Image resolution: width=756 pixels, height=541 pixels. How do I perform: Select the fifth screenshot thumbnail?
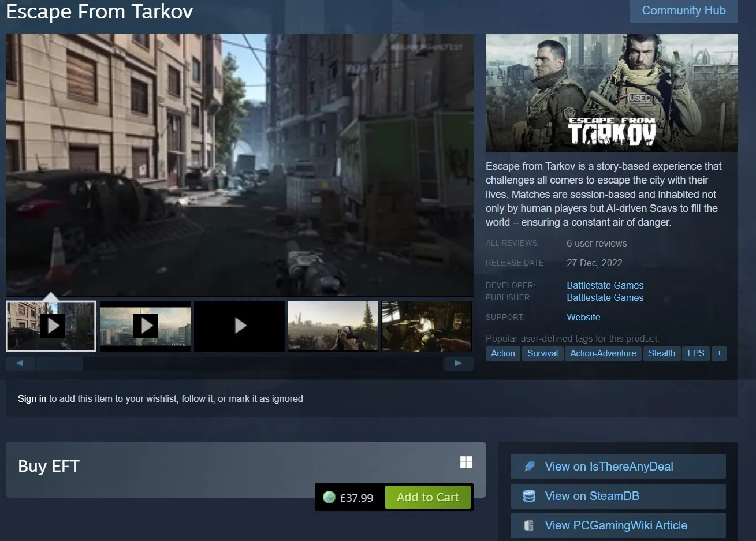tap(427, 326)
